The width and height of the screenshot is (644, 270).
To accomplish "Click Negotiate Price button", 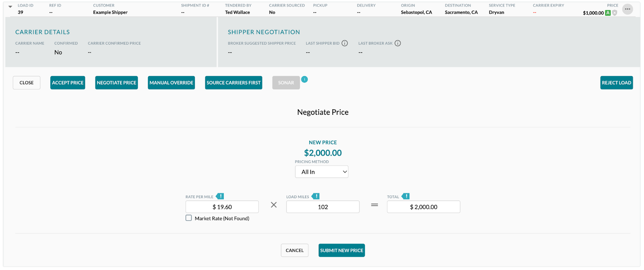I will (x=116, y=83).
